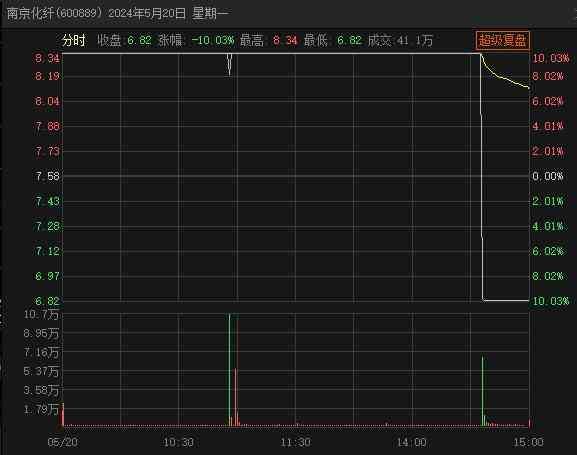Click the 7.58 baseline price axis label
This screenshot has width=577, height=455.
[x=47, y=176]
